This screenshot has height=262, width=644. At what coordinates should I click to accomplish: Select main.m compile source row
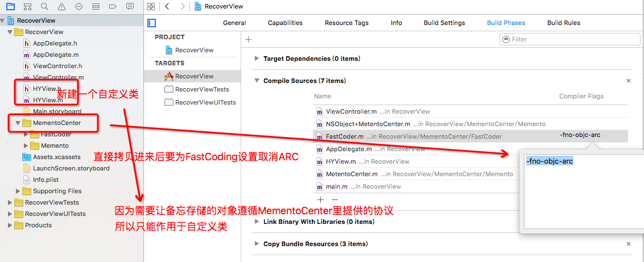tap(416, 186)
